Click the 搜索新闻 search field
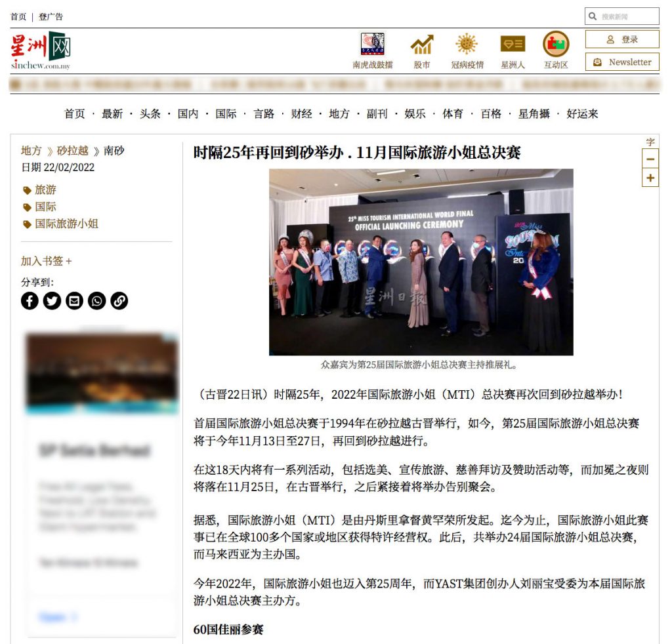672x644 pixels. coord(627,16)
